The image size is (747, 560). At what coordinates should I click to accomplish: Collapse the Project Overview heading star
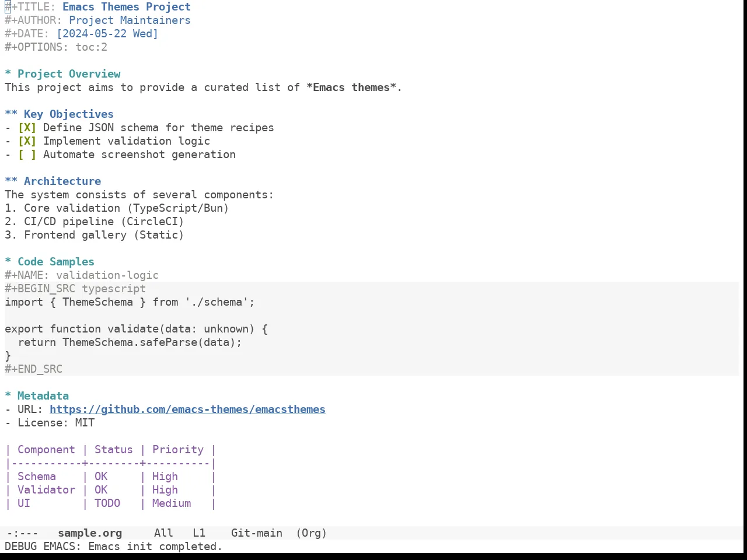[x=8, y=74]
